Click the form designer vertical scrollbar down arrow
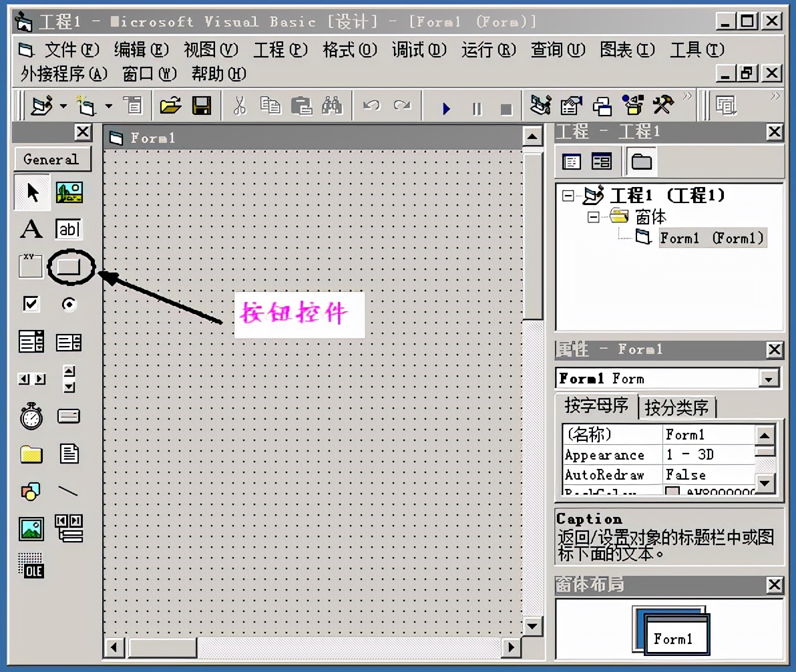This screenshot has height=672, width=796. [532, 627]
